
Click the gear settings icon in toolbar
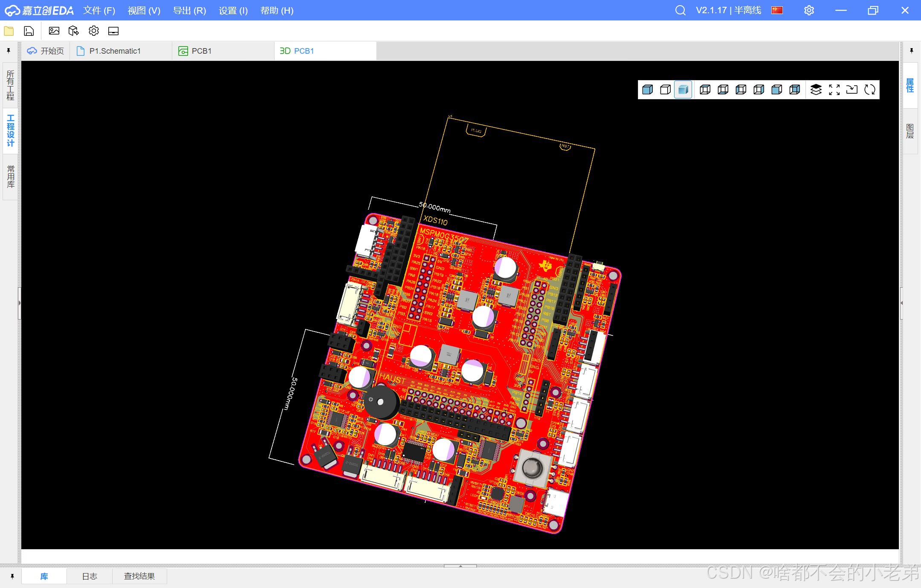click(94, 31)
